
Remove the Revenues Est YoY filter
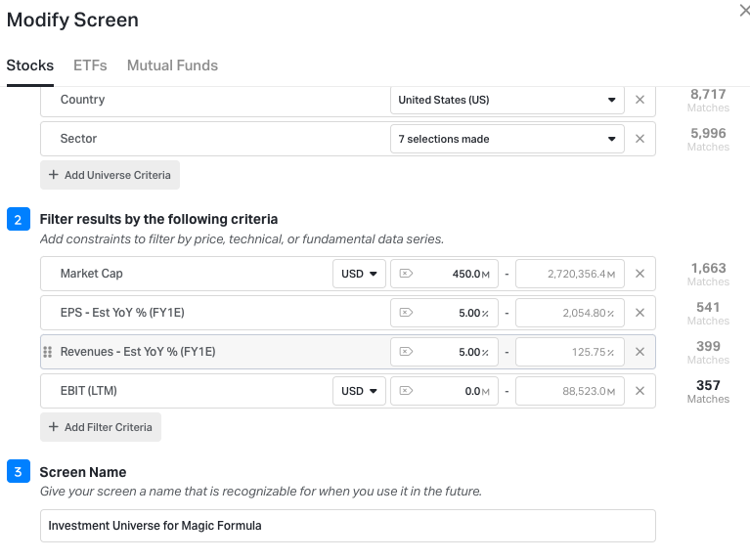(x=640, y=352)
